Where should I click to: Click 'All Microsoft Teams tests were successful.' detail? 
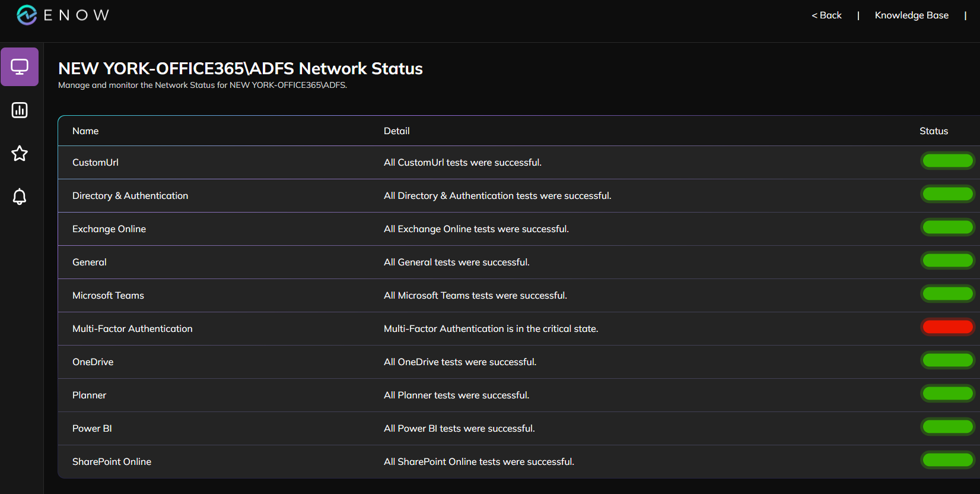475,295
